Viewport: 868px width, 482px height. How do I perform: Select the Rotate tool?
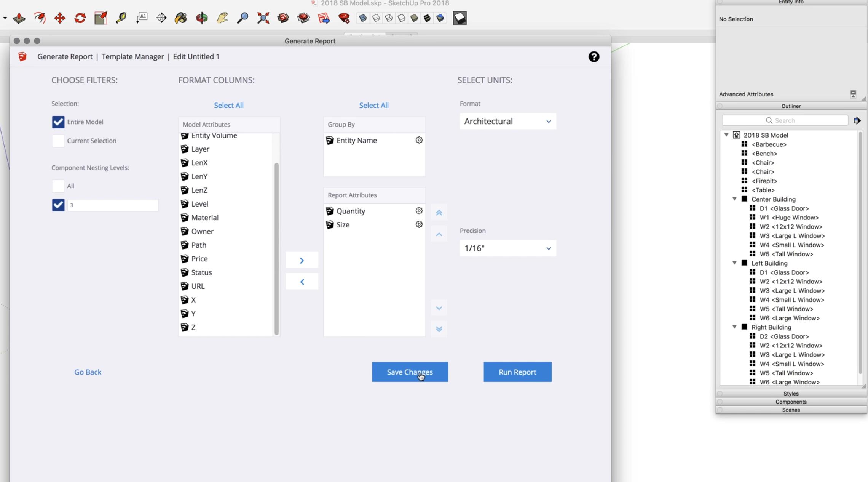point(80,18)
